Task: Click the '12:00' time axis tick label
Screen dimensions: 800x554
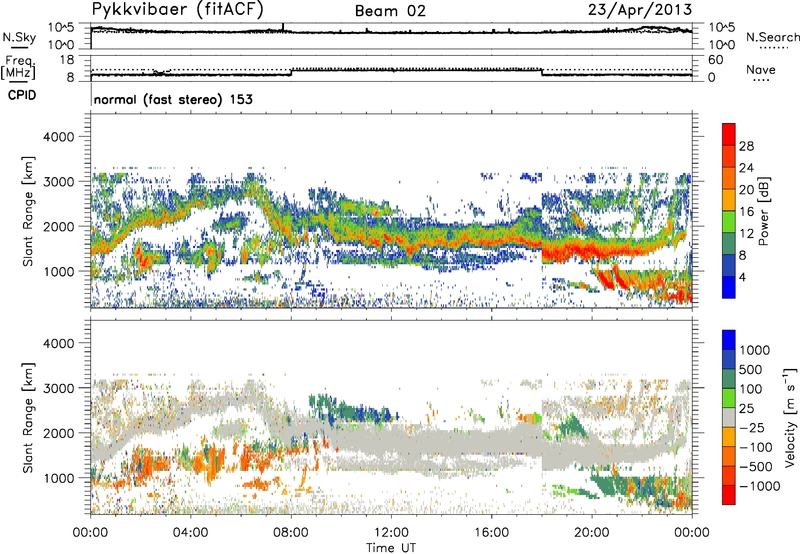Action: [391, 533]
